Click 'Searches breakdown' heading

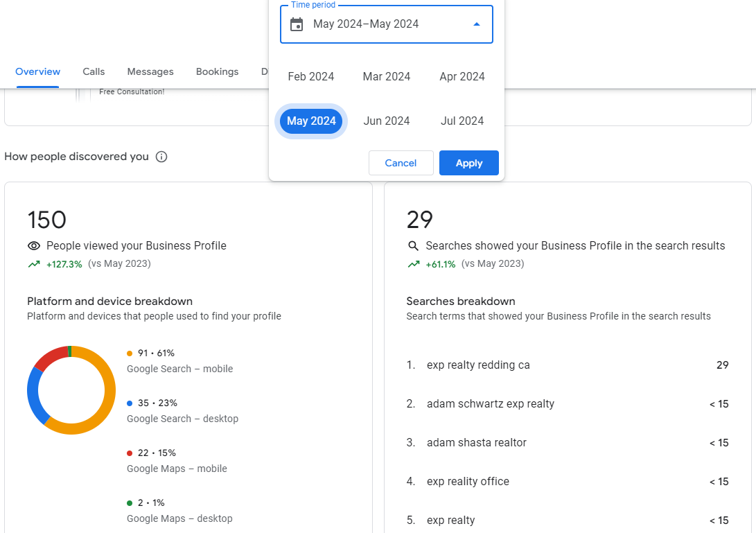[461, 302]
